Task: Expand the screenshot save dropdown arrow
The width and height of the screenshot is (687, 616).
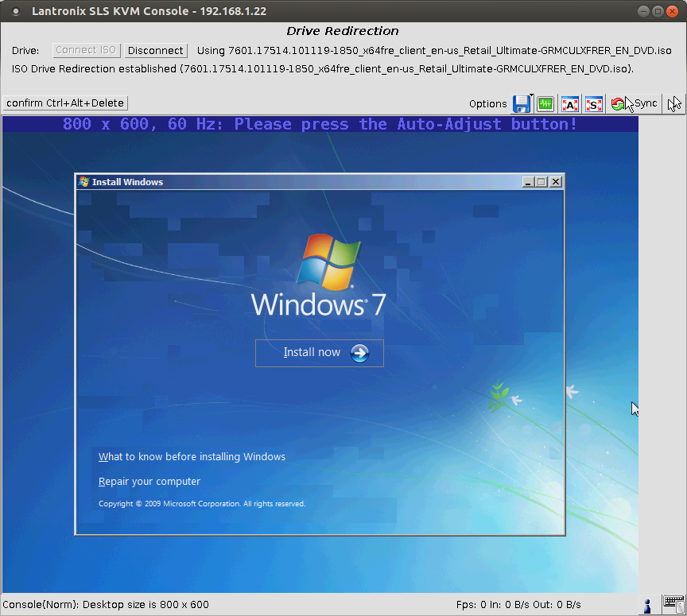Action: coord(531,97)
